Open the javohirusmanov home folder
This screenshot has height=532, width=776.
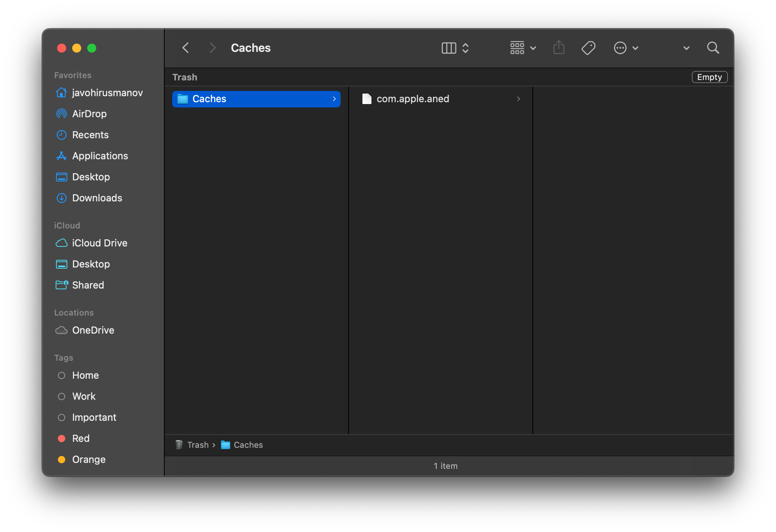[107, 93]
